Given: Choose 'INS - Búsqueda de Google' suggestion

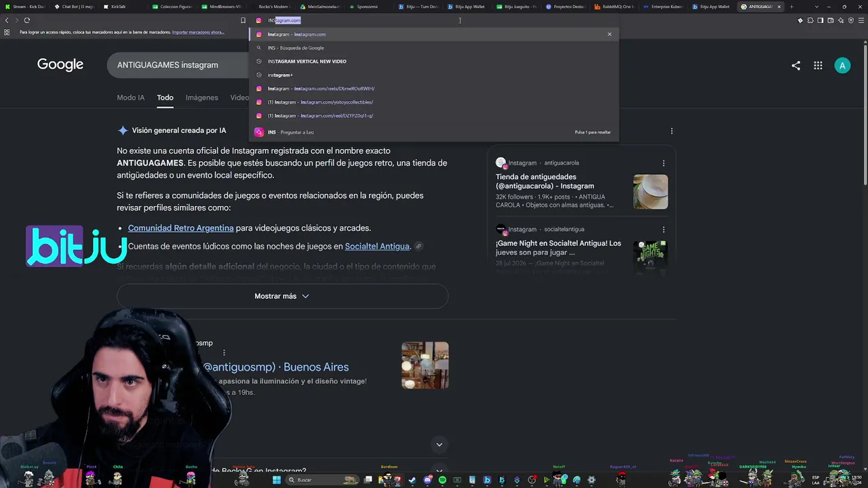Looking at the screenshot, I should coord(434,47).
